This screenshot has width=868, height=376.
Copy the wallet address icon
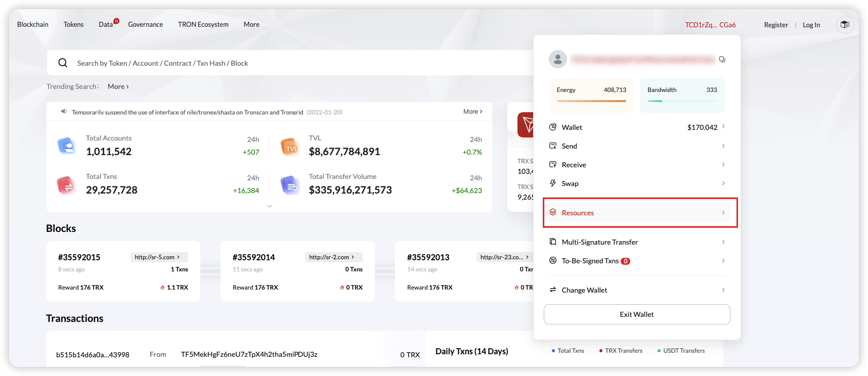[x=722, y=59]
